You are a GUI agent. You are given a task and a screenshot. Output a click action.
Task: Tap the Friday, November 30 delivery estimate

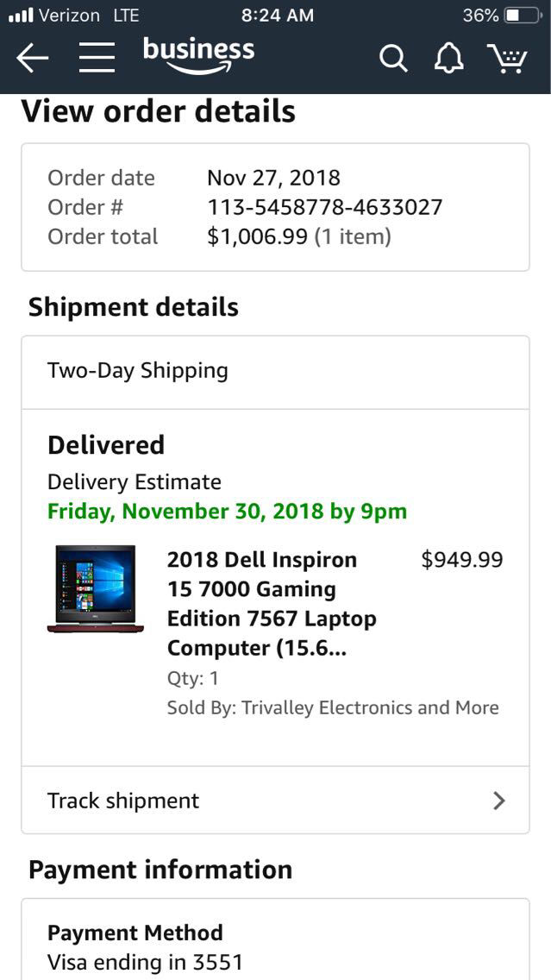(x=227, y=511)
